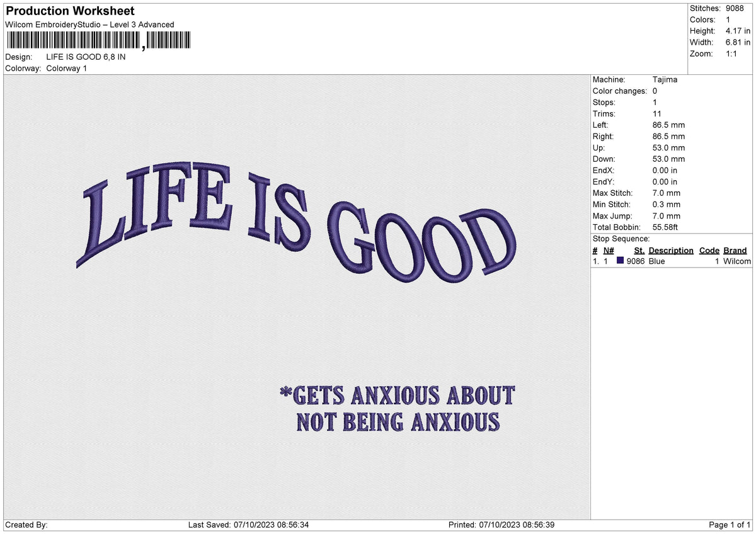
Task: Click the Stitches value 9088
Action: click(x=735, y=8)
